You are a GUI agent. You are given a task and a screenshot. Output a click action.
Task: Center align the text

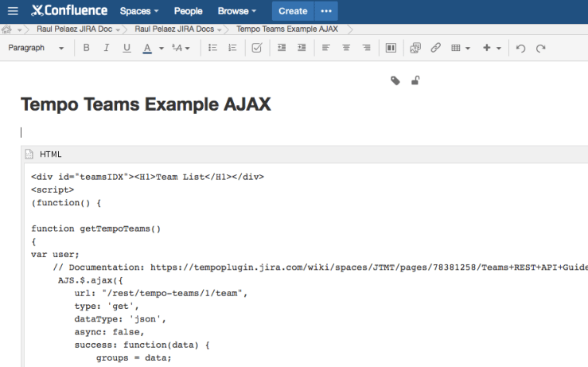click(346, 48)
